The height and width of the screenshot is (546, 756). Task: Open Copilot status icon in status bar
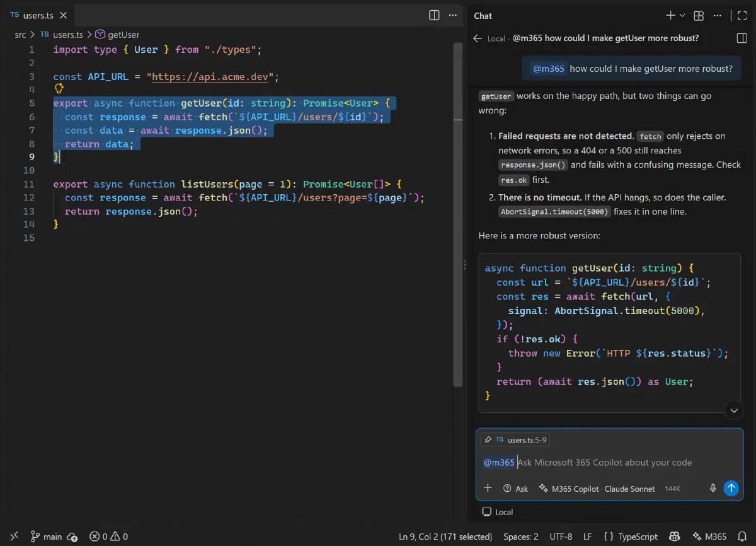point(675,537)
